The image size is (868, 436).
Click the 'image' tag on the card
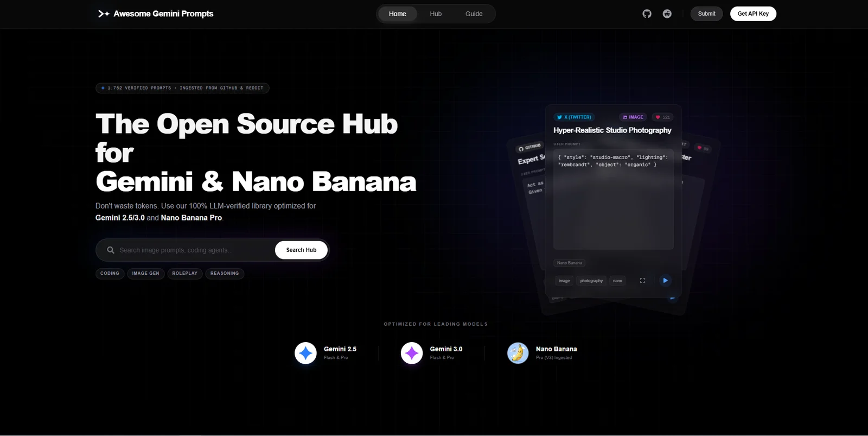coord(564,281)
